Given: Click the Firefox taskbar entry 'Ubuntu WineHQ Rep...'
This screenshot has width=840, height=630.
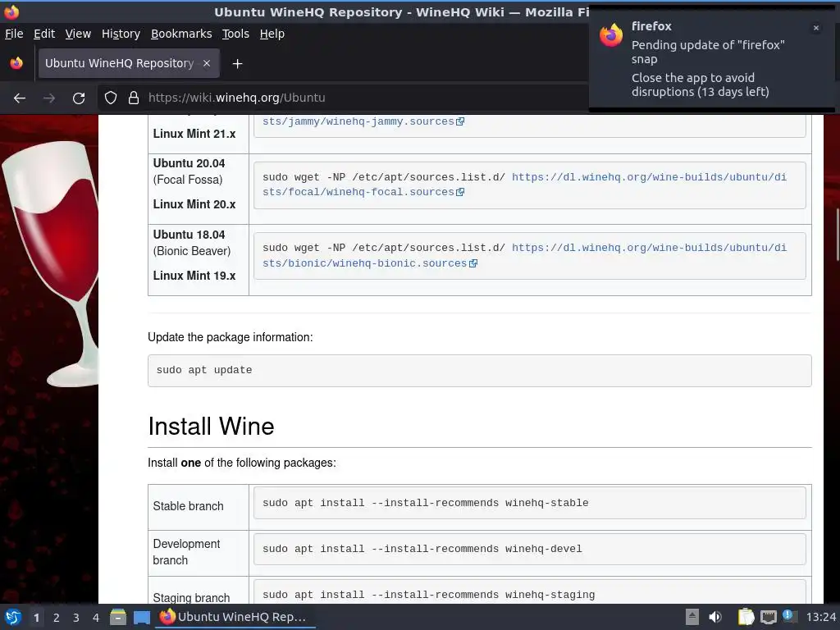Looking at the screenshot, I should [235, 617].
